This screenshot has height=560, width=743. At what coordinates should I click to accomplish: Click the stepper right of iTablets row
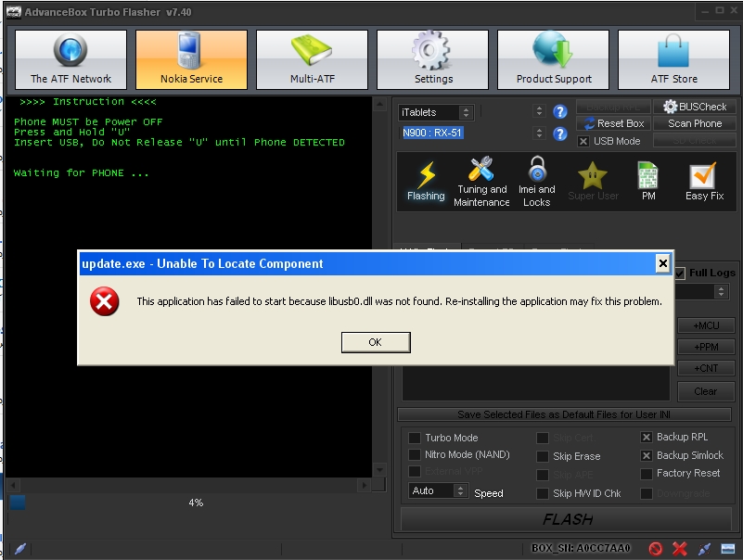coord(539,111)
